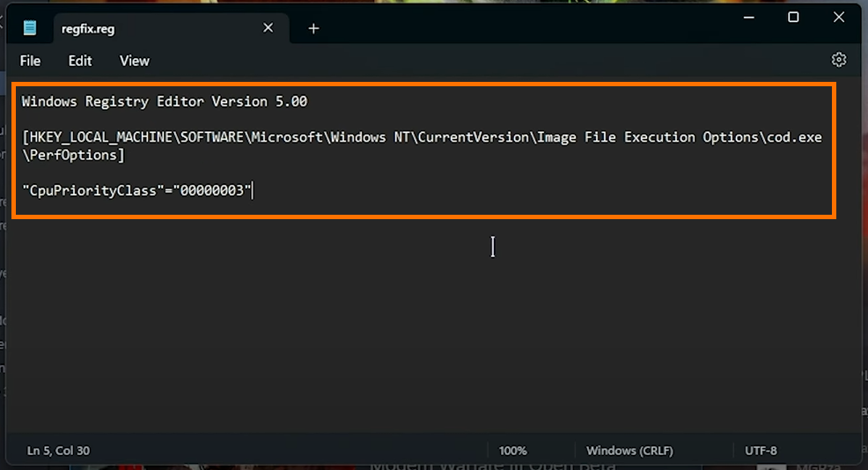The image size is (868, 470).
Task: Open the 100% zoom level indicator
Action: (x=512, y=451)
